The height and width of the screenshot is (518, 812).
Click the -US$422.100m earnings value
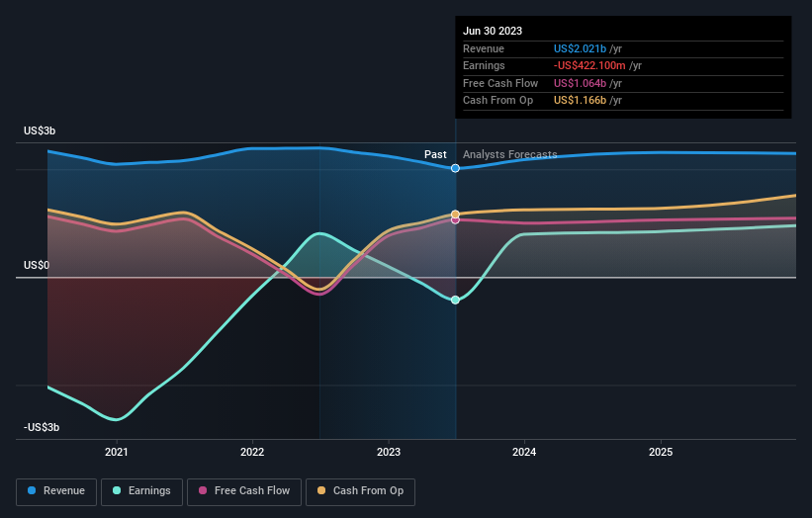tap(589, 65)
